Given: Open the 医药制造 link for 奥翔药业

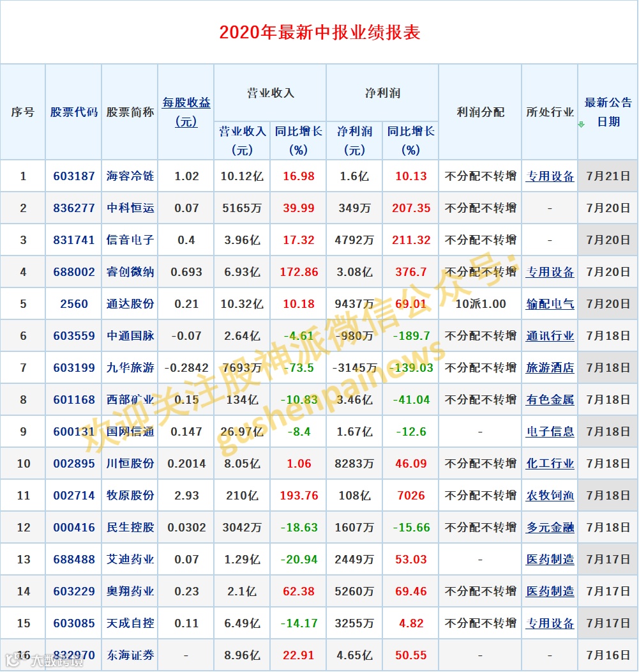Looking at the screenshot, I should click(x=550, y=592).
